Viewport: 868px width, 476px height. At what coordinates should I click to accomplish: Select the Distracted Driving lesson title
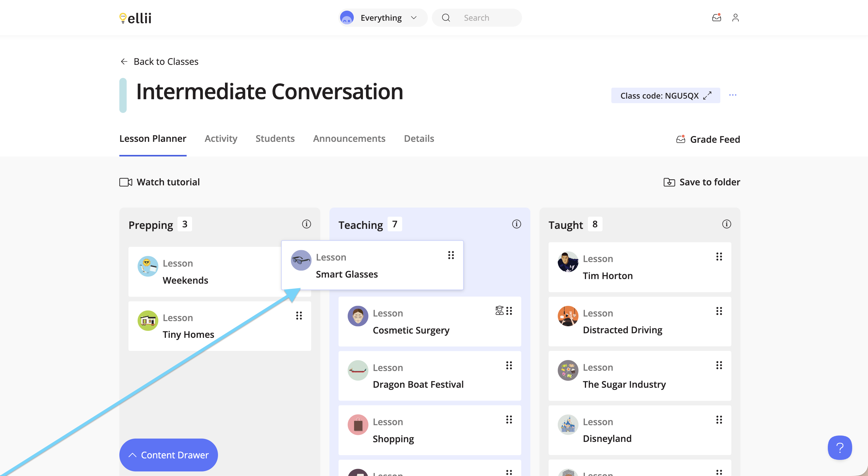(x=623, y=330)
